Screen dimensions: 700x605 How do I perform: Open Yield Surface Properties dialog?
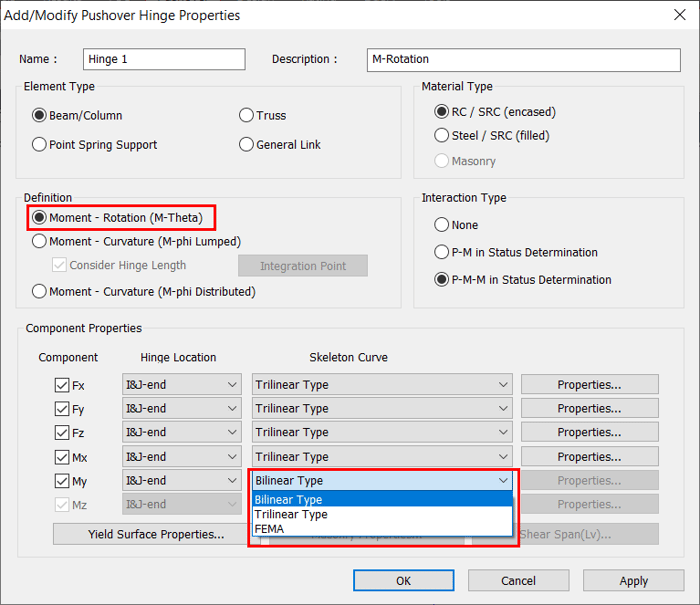(x=156, y=534)
